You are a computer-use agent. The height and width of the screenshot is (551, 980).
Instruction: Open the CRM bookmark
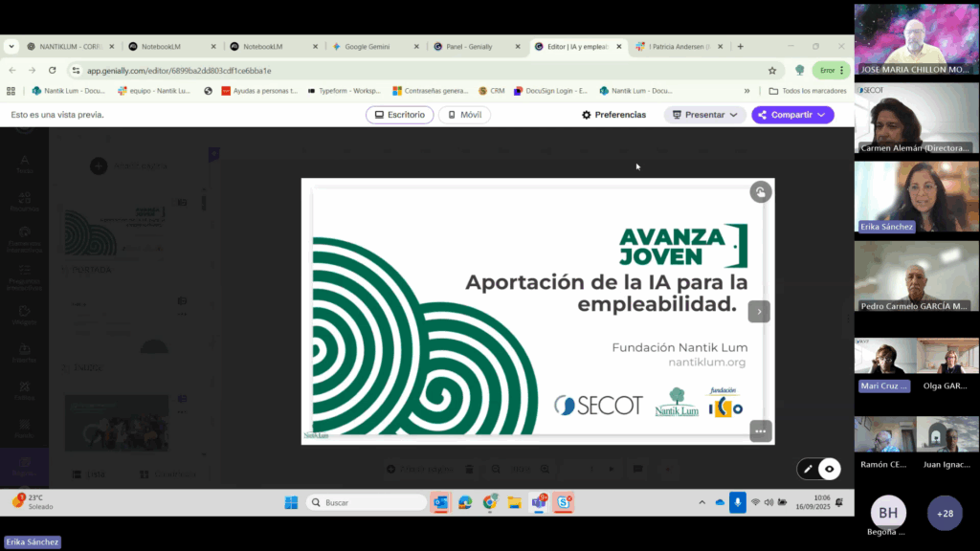tap(491, 91)
